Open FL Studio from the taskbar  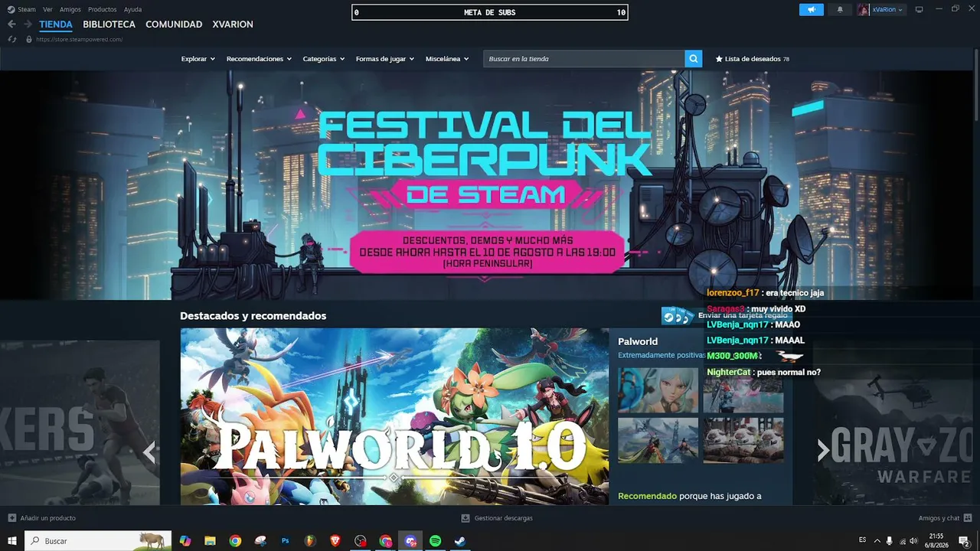pyautogui.click(x=310, y=541)
